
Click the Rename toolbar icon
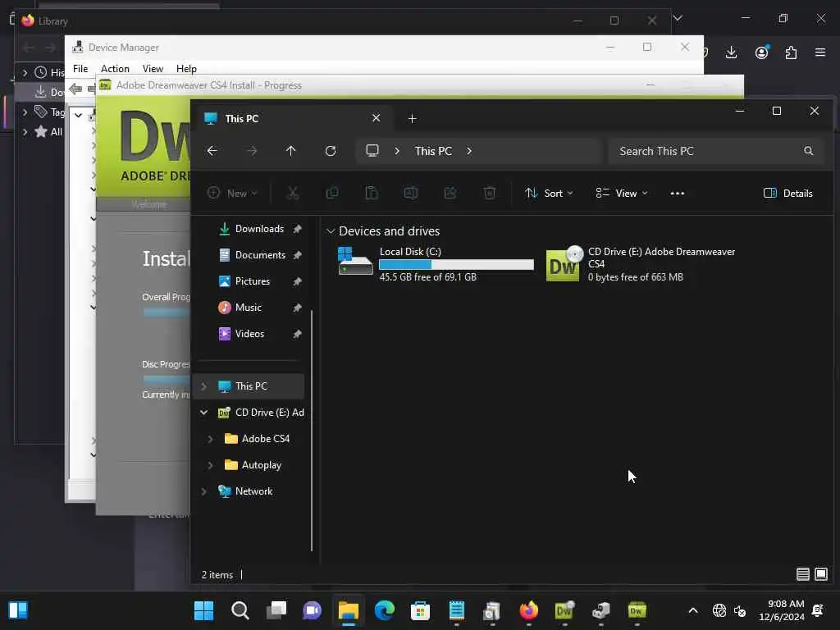pos(411,193)
